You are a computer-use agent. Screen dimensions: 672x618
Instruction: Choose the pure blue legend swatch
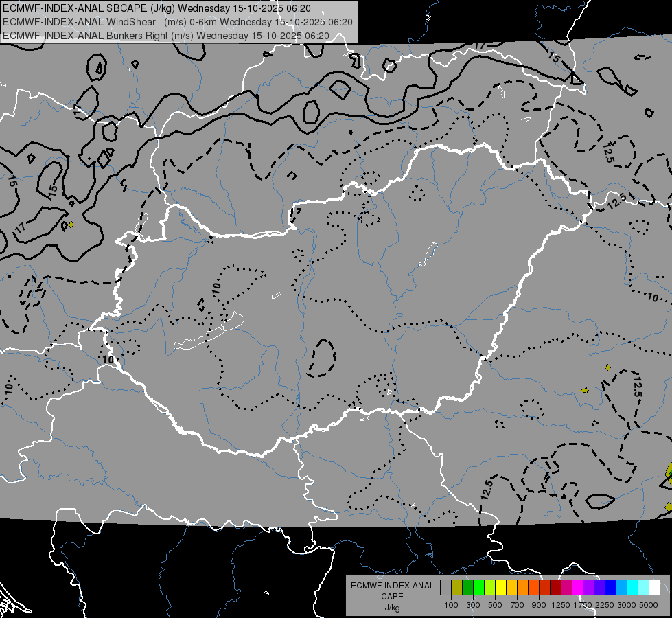[610, 588]
